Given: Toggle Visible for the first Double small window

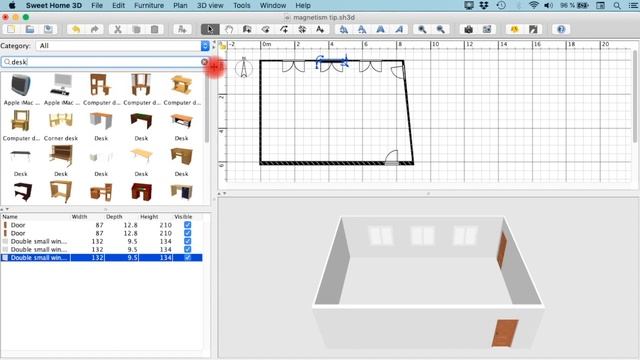Looking at the screenshot, I should [187, 241].
